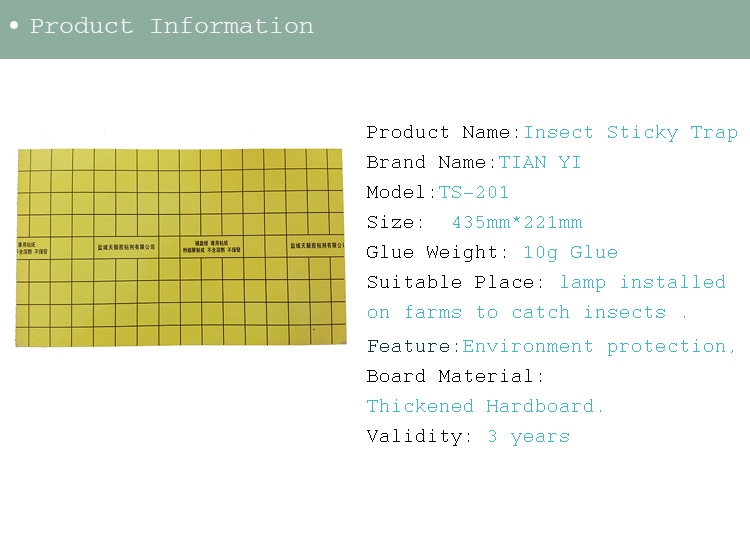Click the 'Size:' label

click(390, 222)
